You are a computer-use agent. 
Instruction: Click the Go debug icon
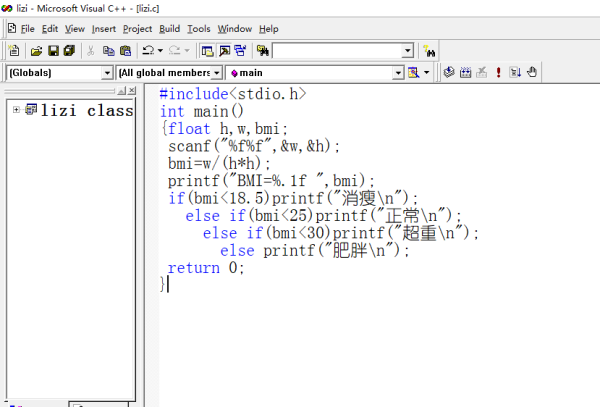[515, 72]
